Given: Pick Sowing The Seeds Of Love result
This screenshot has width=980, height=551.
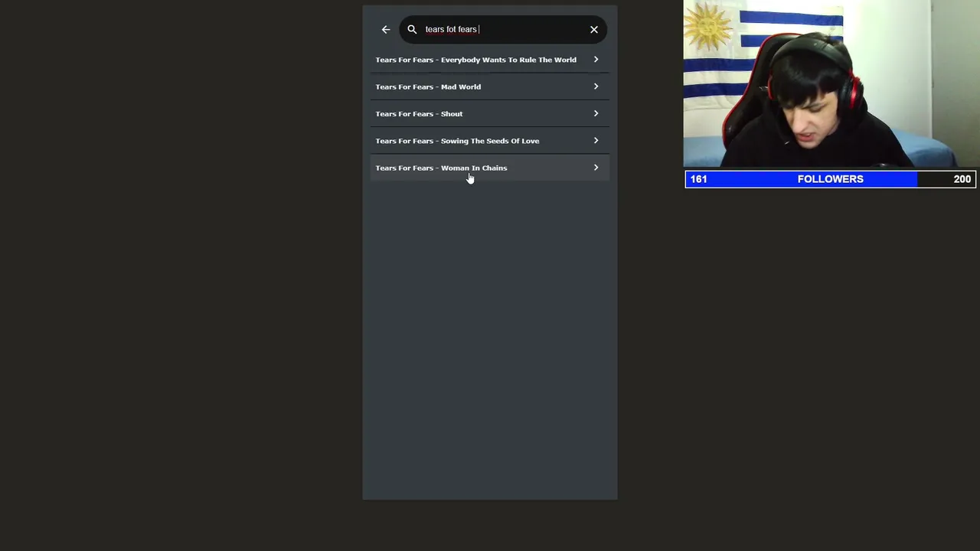Looking at the screenshot, I should pos(489,141).
